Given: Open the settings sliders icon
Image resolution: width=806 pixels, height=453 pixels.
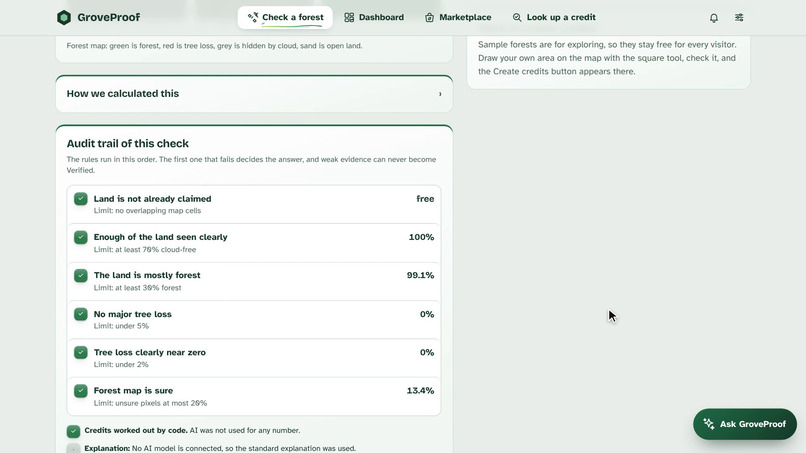Looking at the screenshot, I should 739,17.
